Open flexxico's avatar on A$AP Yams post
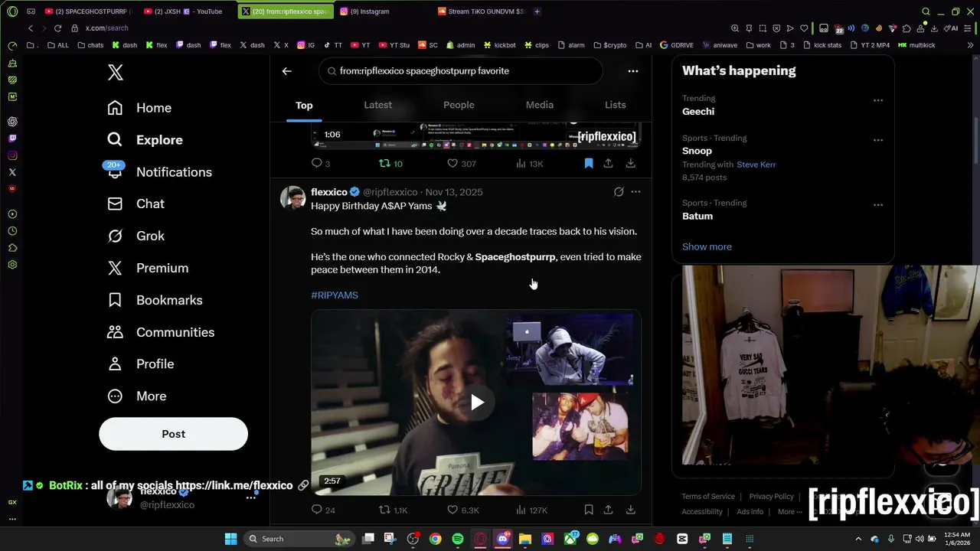Screen dimensions: 980x551 click(x=292, y=197)
